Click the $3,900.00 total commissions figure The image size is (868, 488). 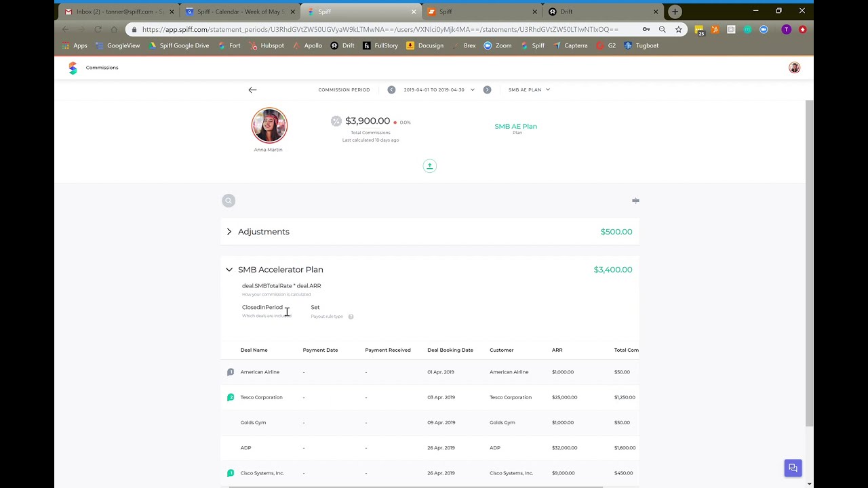368,121
